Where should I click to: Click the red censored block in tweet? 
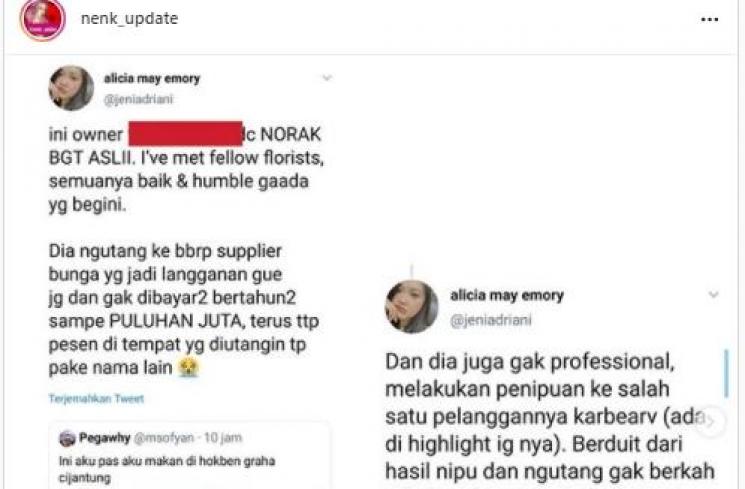[185, 134]
